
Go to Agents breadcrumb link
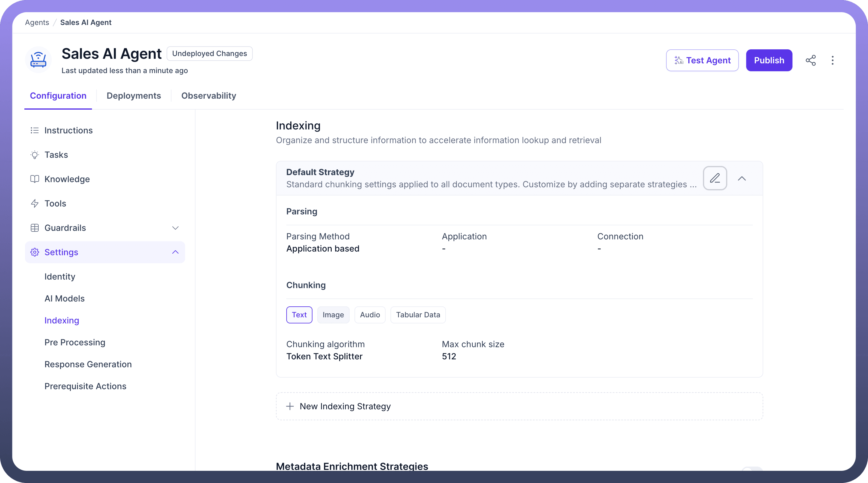[37, 23]
